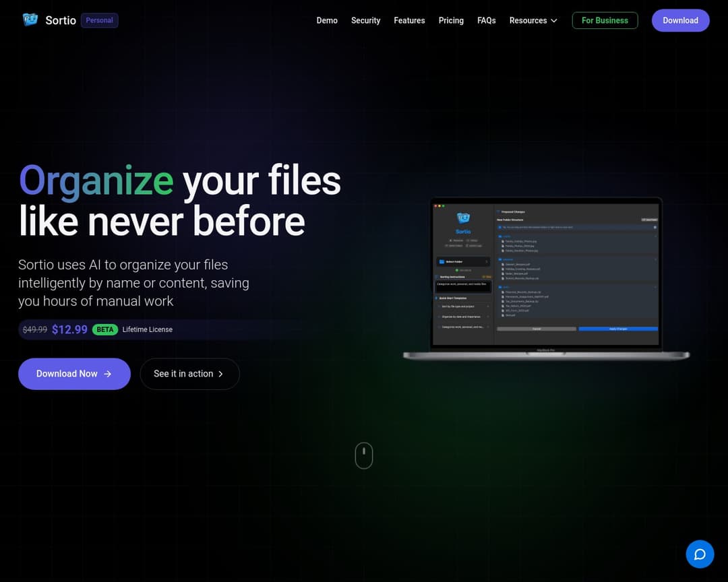Click the struck-through $49.99 price
Screen dimensions: 728x582
35,329
